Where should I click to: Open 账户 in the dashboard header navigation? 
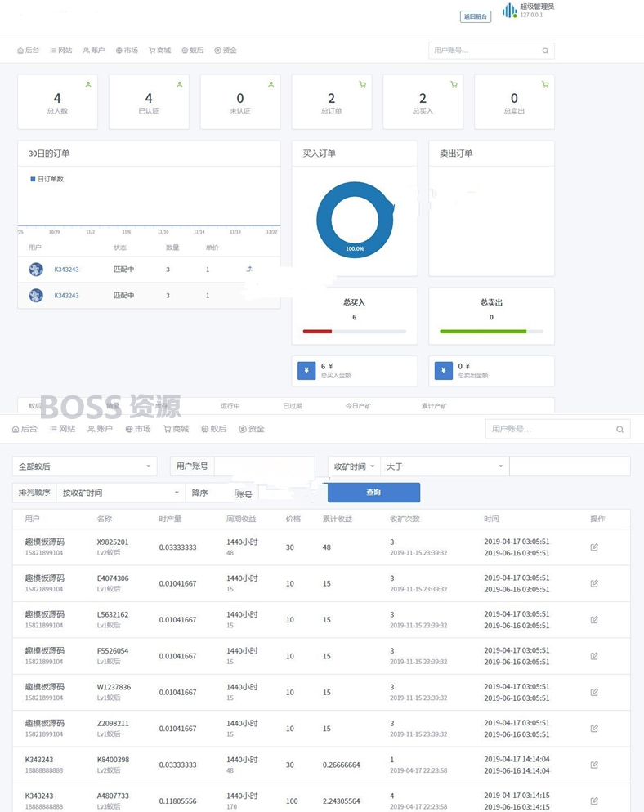tap(94, 50)
